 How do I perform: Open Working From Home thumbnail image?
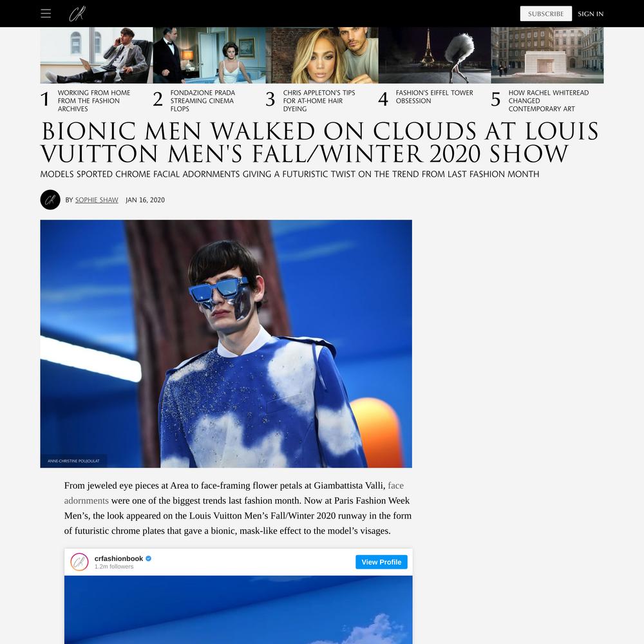(x=96, y=55)
